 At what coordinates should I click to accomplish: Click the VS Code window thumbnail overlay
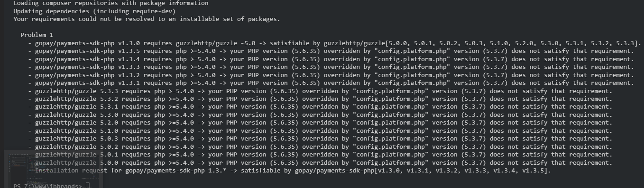(54, 169)
